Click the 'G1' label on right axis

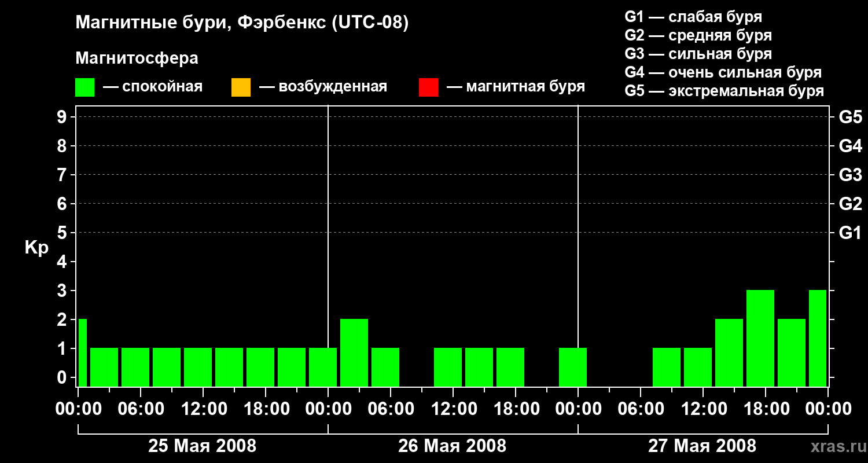[851, 233]
